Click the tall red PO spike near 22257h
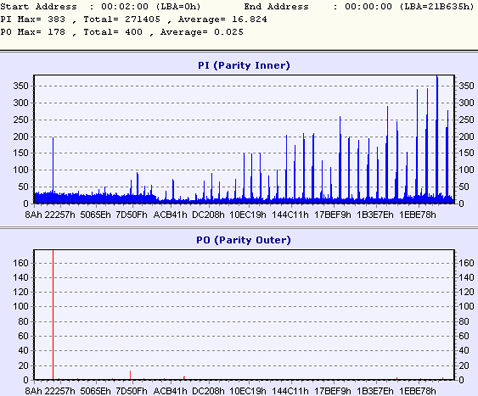 coord(53,315)
